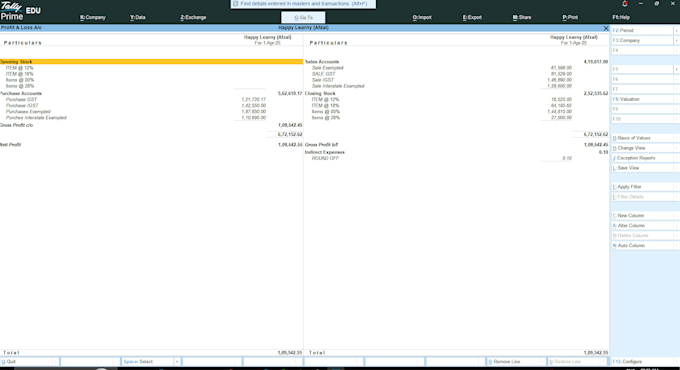Screen dimensions: 680x370
Task: Select Nett Profit row
Action: (x=151, y=144)
